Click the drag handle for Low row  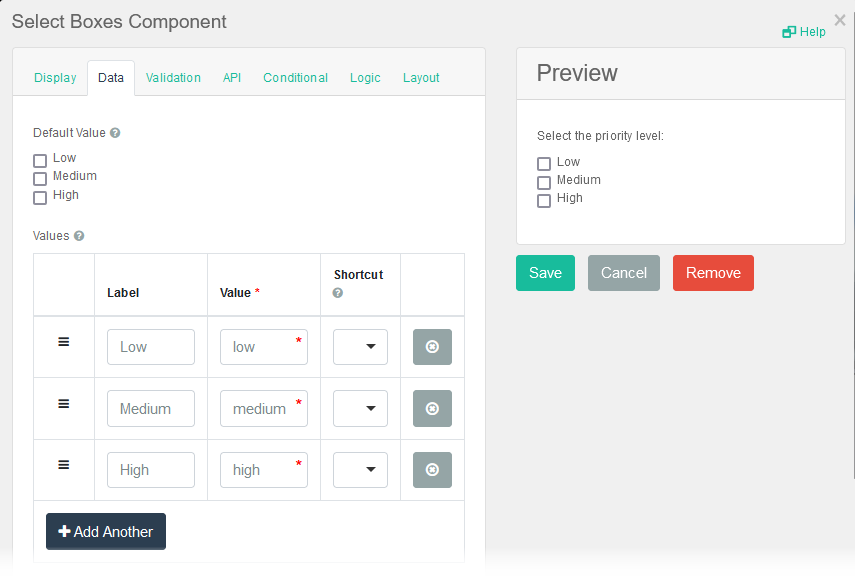[63, 342]
